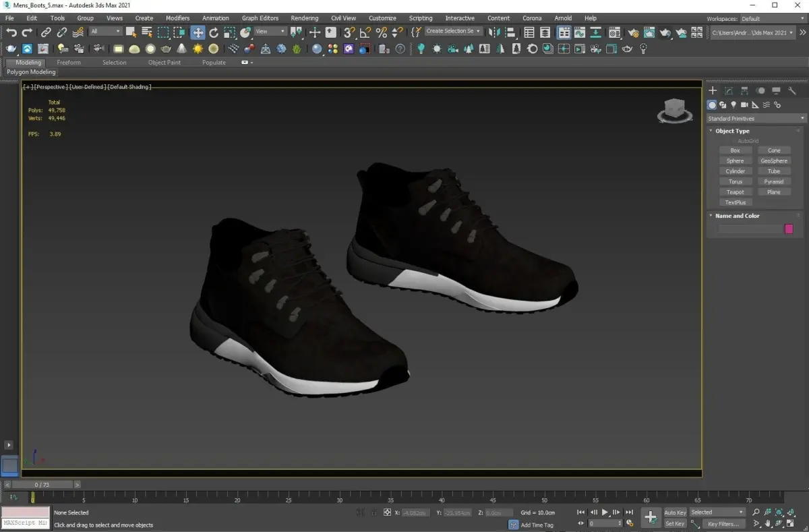Expand the Standard Primitives dropdown
The width and height of the screenshot is (809, 532).
pyautogui.click(x=755, y=119)
